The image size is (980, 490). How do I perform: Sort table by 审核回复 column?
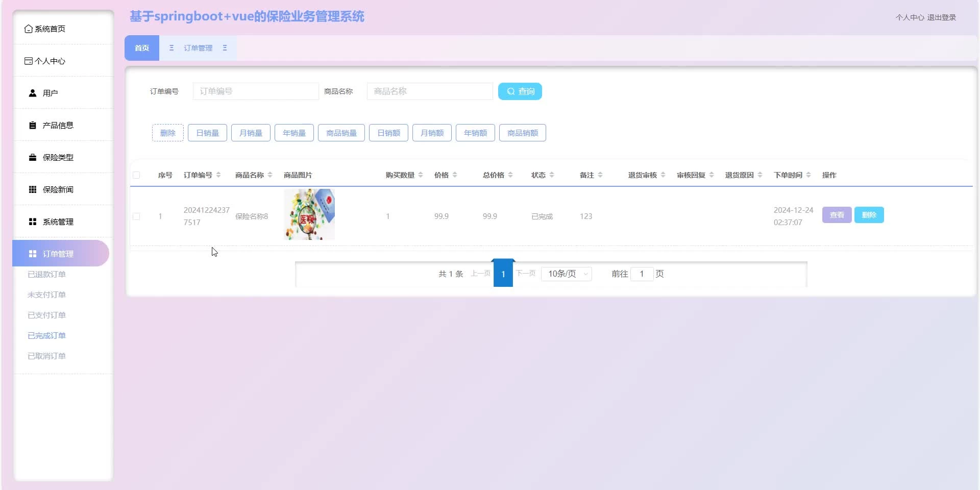(712, 175)
